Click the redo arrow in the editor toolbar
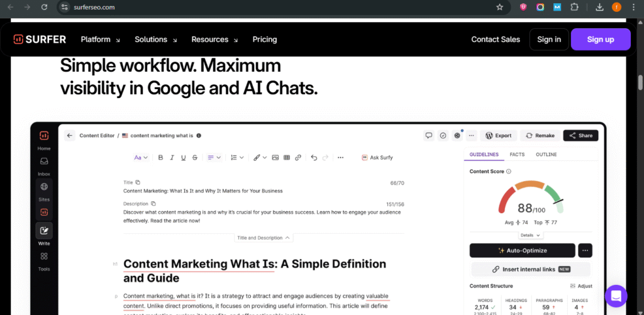 coord(325,157)
